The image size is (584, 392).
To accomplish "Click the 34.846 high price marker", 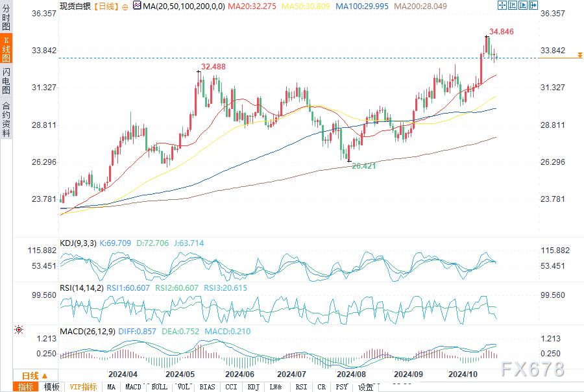I will pyautogui.click(x=502, y=31).
